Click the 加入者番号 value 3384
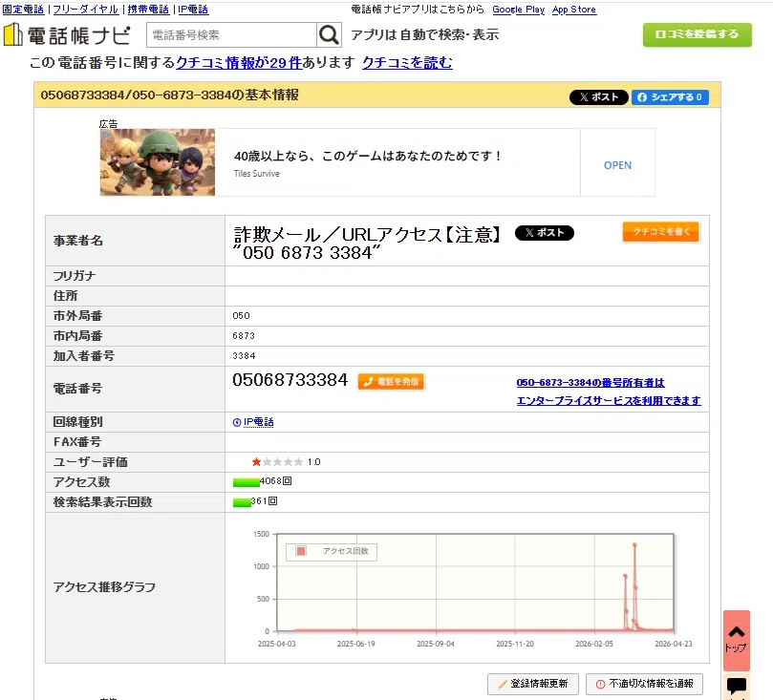Image resolution: width=773 pixels, height=700 pixels. (244, 355)
